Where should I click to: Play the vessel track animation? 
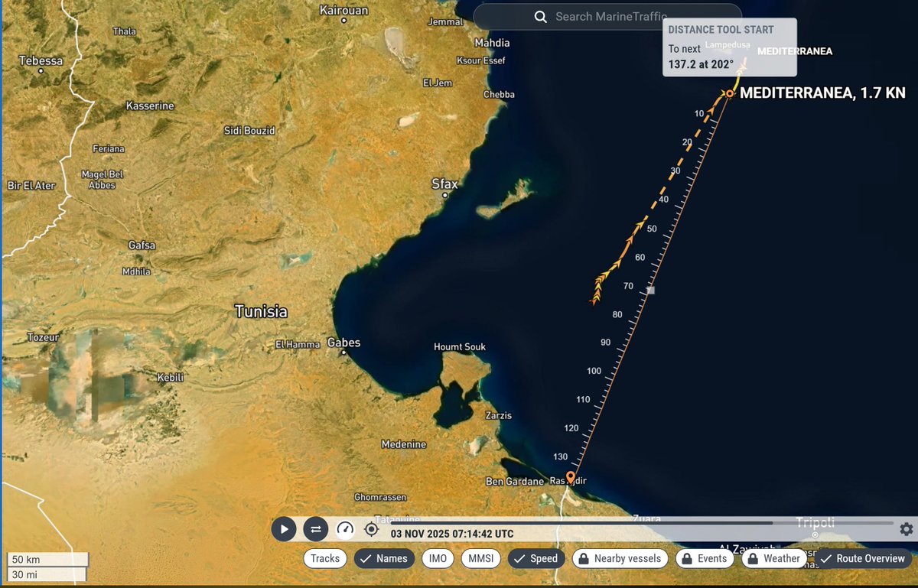pos(284,529)
